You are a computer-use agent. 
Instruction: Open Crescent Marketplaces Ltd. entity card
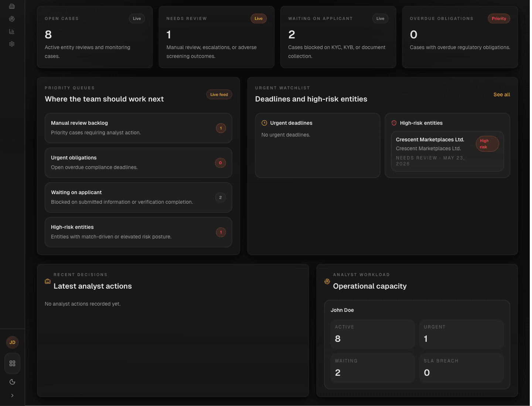[447, 151]
